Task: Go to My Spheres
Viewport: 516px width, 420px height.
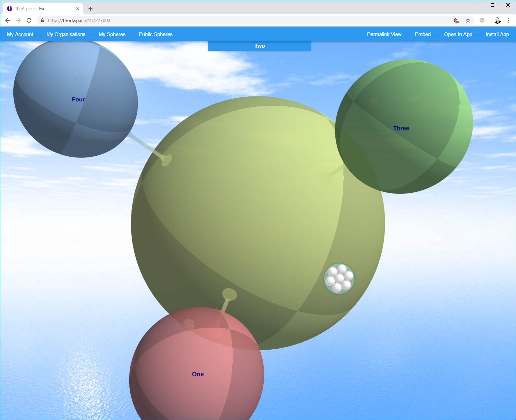Action: [112, 34]
